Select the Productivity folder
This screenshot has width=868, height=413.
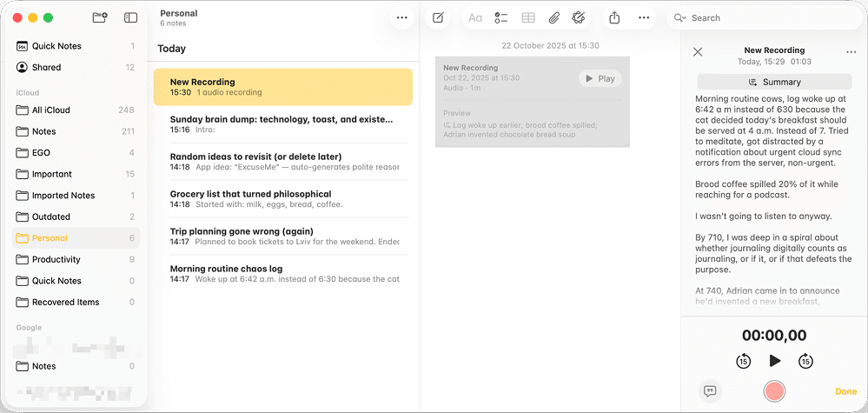click(56, 259)
